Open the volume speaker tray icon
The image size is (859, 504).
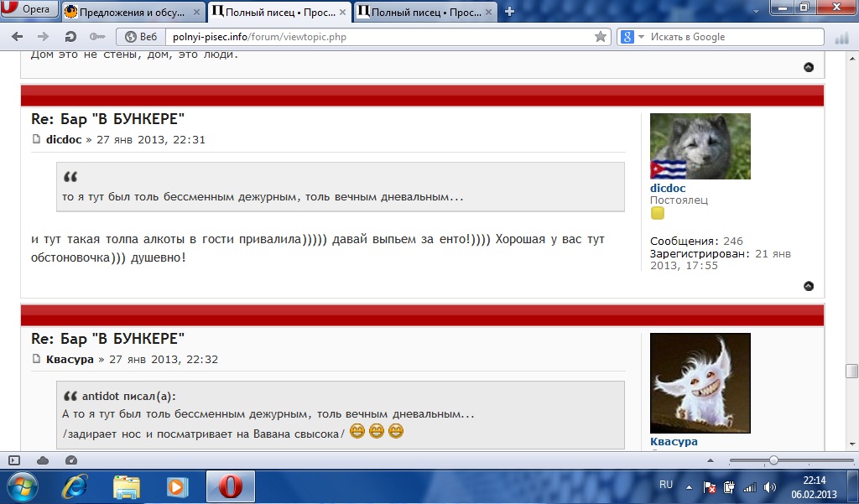coord(770,487)
